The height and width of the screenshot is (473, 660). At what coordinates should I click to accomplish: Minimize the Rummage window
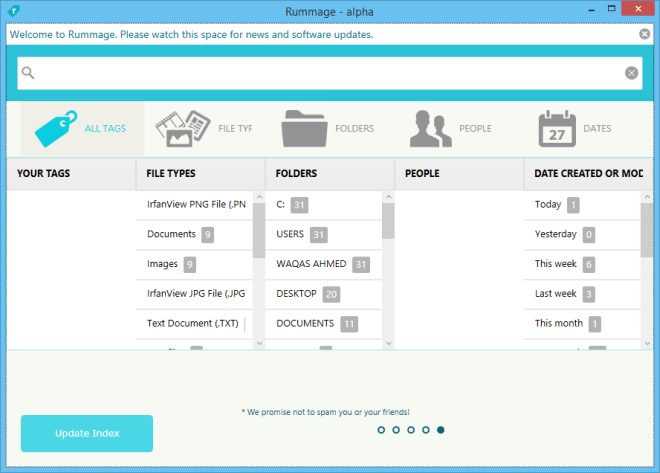[x=591, y=9]
